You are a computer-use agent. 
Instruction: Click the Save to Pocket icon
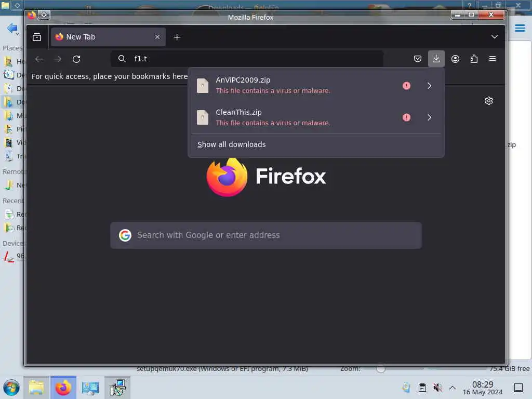(418, 59)
